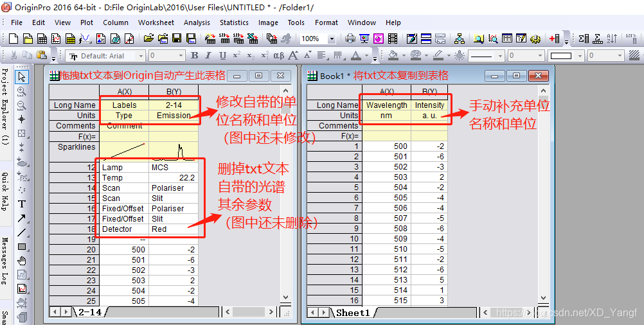The image size is (644, 325).
Task: Select the Zoom Out magnifier tool
Action: [22, 105]
